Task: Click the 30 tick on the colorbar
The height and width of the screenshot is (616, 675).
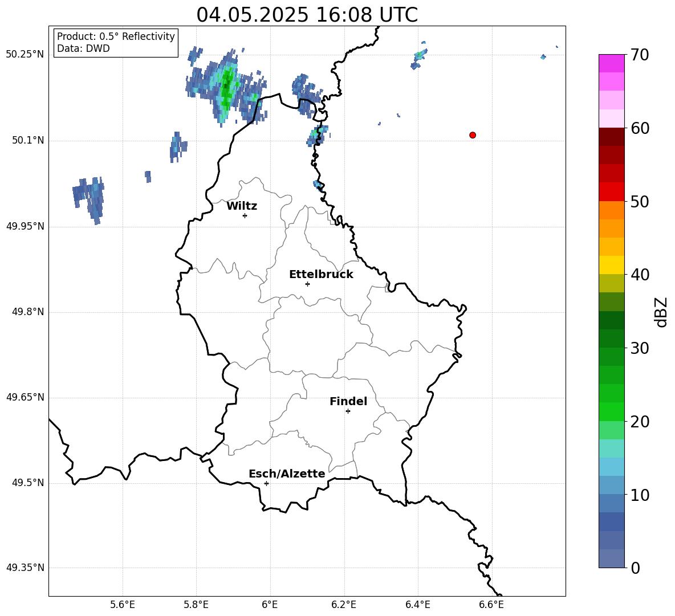Action: click(640, 348)
